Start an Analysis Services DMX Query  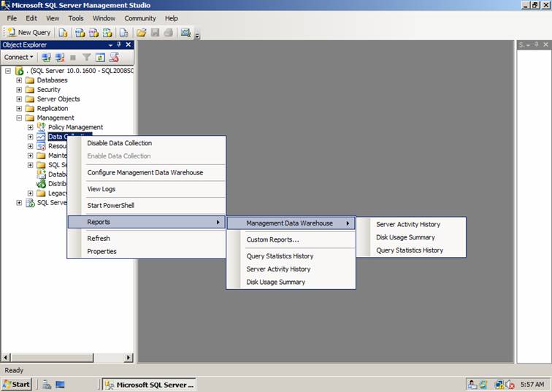(x=93, y=33)
